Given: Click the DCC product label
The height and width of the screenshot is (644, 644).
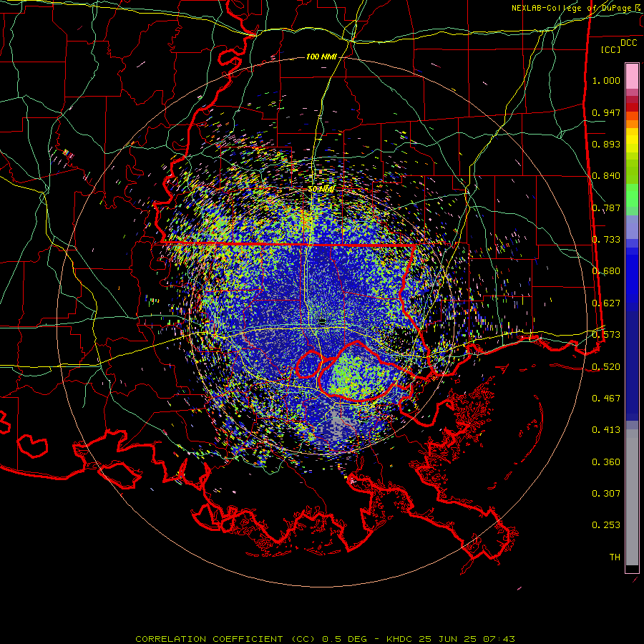Looking at the screenshot, I should click(x=628, y=43).
